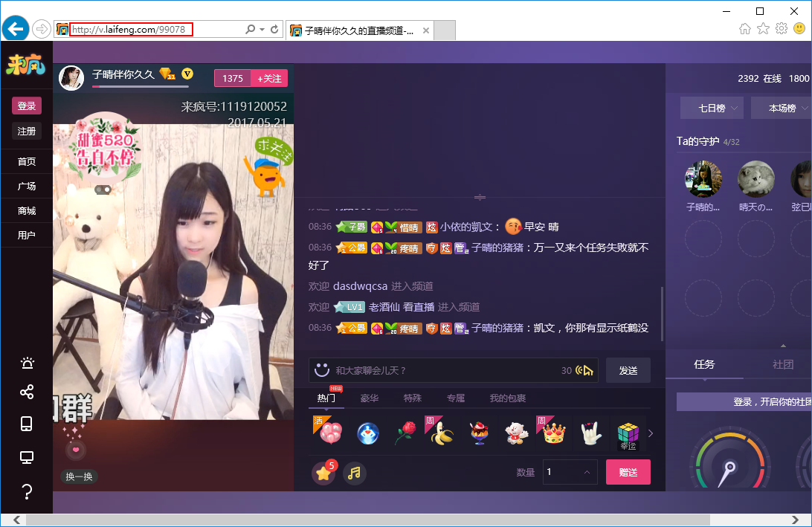The height and width of the screenshot is (527, 812).
Task: Send chat message with 发送 button
Action: [628, 370]
